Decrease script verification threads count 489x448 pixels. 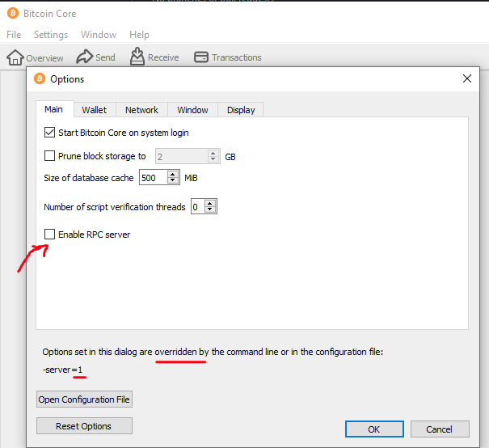coord(210,209)
